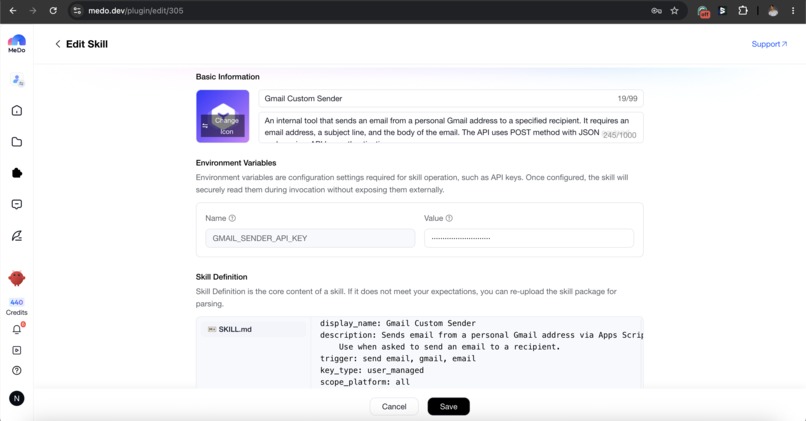Open the plugin puzzle icon in sidebar

point(17,173)
